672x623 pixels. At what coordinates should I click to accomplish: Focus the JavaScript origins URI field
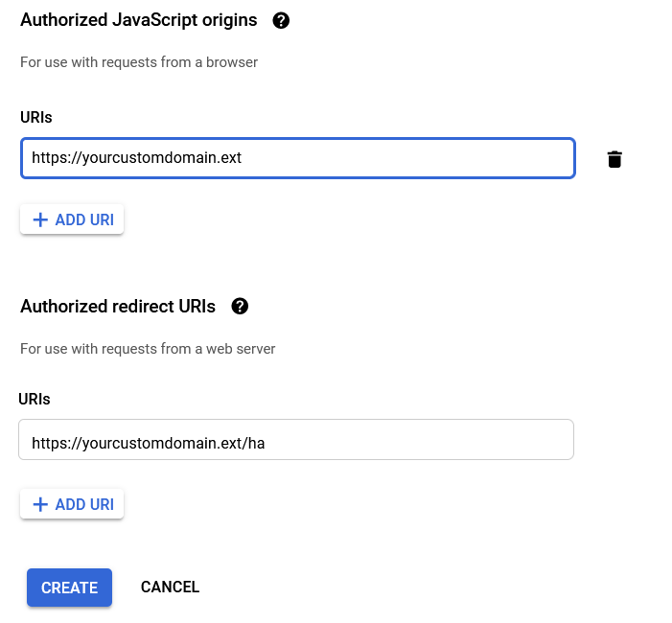(x=298, y=158)
